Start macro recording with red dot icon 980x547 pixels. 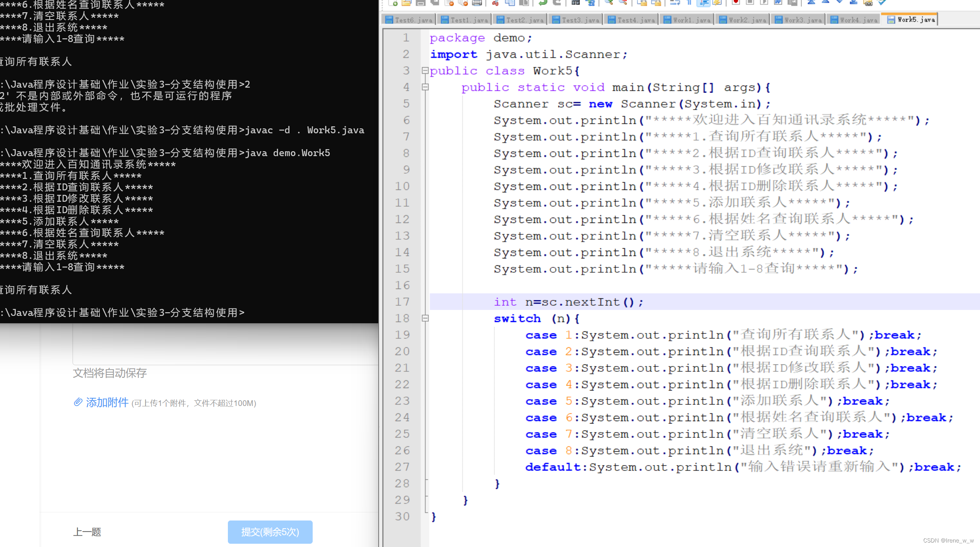pos(736,2)
